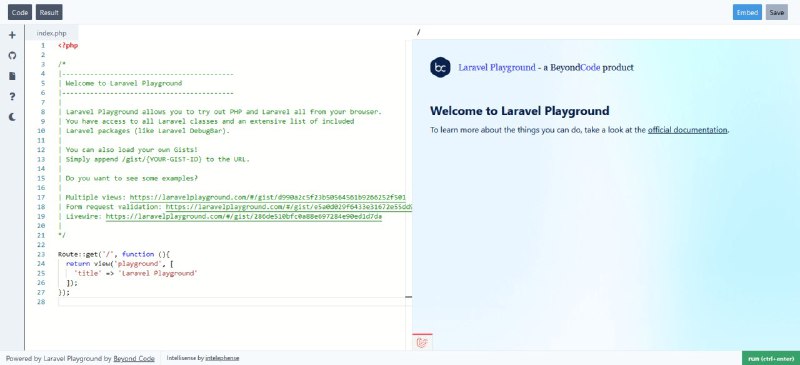Viewport: 800px width, 365px height.
Task: Click comment line 'You can also load your own Gists!'
Action: pyautogui.click(x=132, y=150)
